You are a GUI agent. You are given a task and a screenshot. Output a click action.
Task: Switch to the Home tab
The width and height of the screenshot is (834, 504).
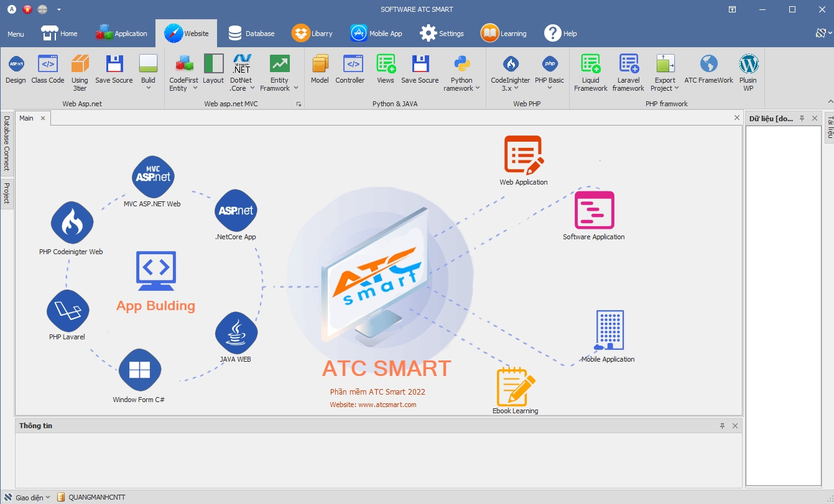60,34
